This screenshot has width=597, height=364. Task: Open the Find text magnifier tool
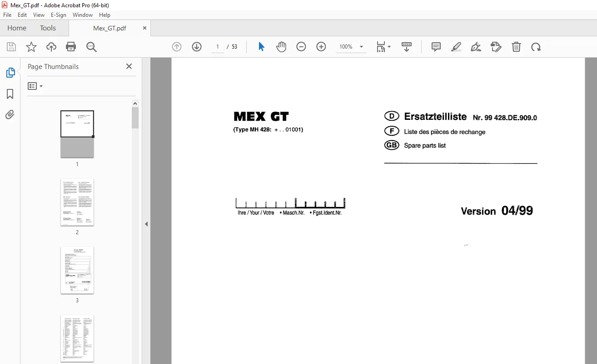pyautogui.click(x=92, y=47)
